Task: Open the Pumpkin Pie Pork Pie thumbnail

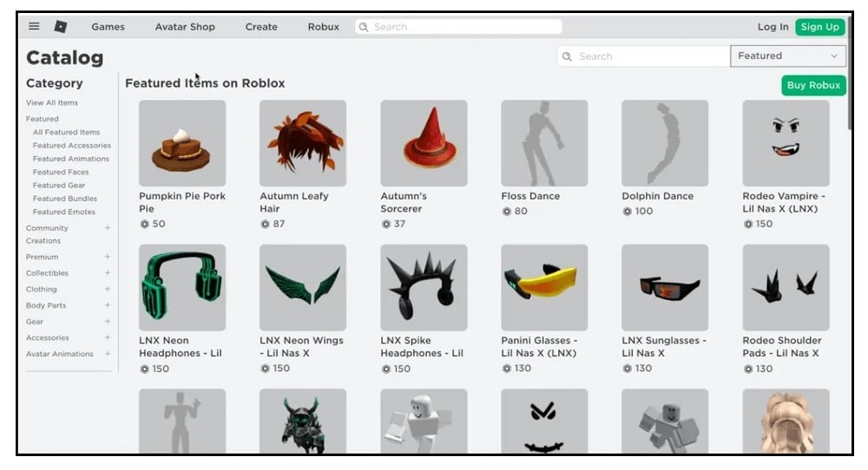Action: tap(182, 143)
